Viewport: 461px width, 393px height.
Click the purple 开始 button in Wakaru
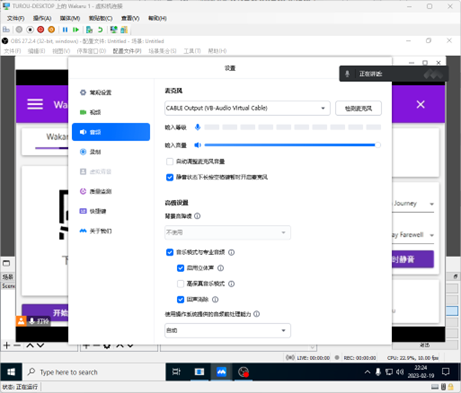(45, 312)
